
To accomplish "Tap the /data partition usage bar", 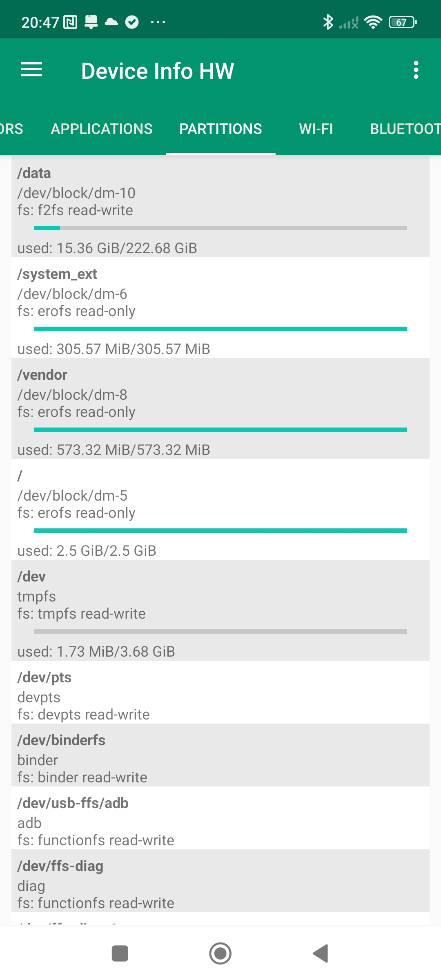I will pos(220,228).
